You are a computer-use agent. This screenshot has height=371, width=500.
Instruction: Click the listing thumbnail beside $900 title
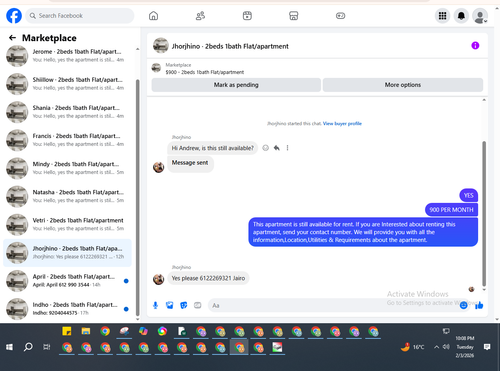[156, 68]
